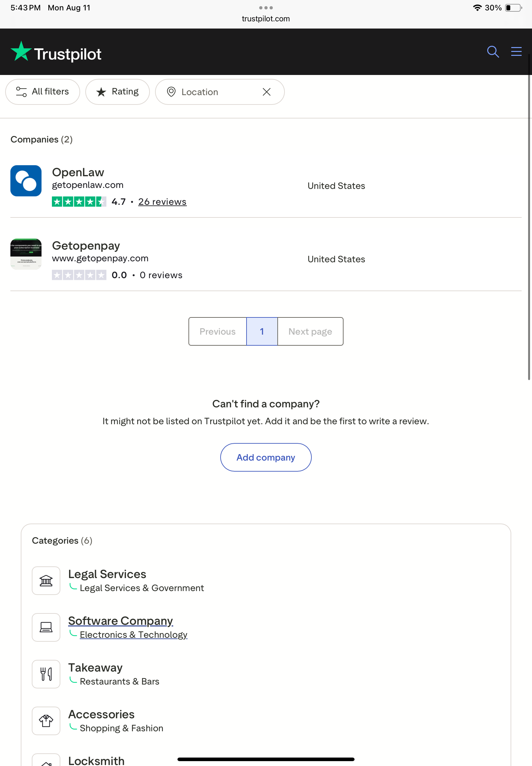The image size is (532, 766).
Task: Expand the Rating filter
Action: pos(117,92)
